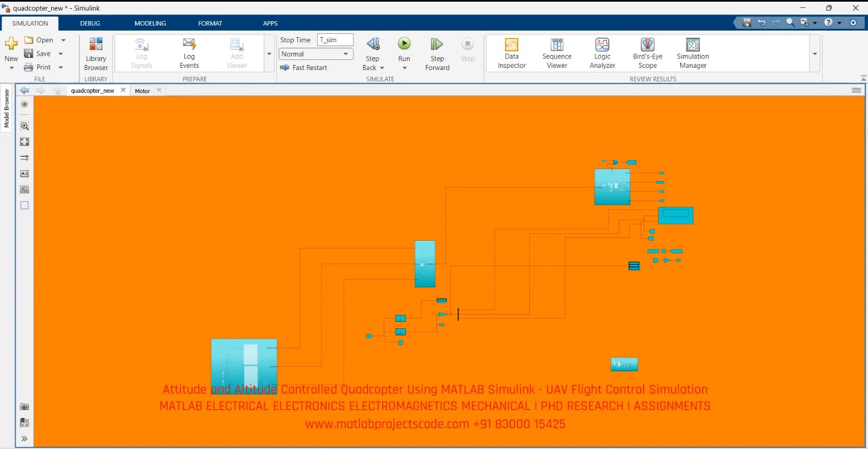Open the Open button dropdown arrow
This screenshot has width=868, height=449.
point(63,40)
